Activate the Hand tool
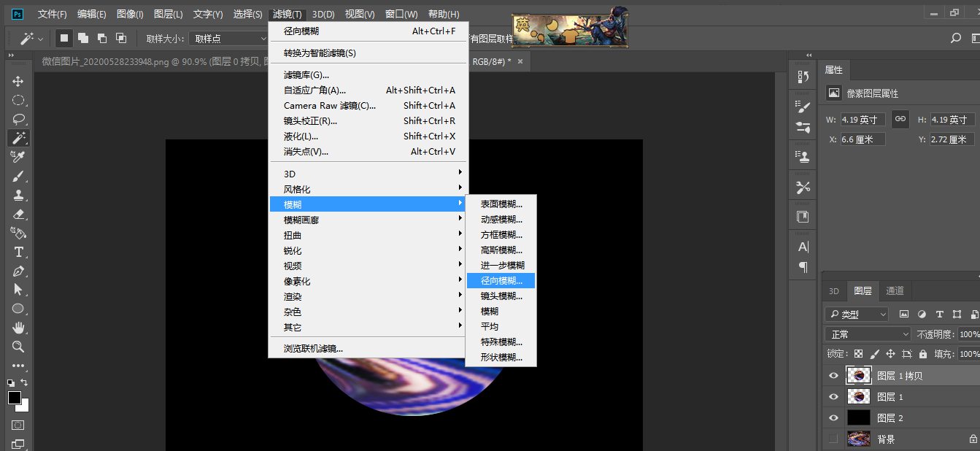The image size is (980, 451). (18, 328)
